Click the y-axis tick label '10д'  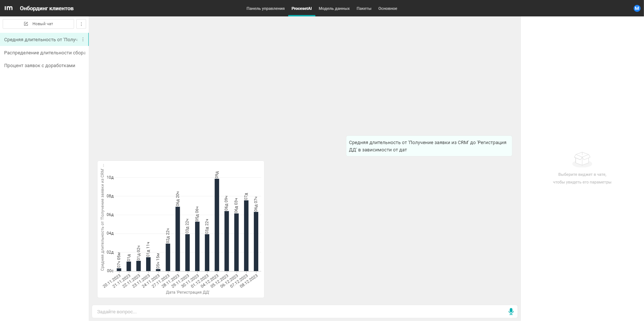point(110,178)
